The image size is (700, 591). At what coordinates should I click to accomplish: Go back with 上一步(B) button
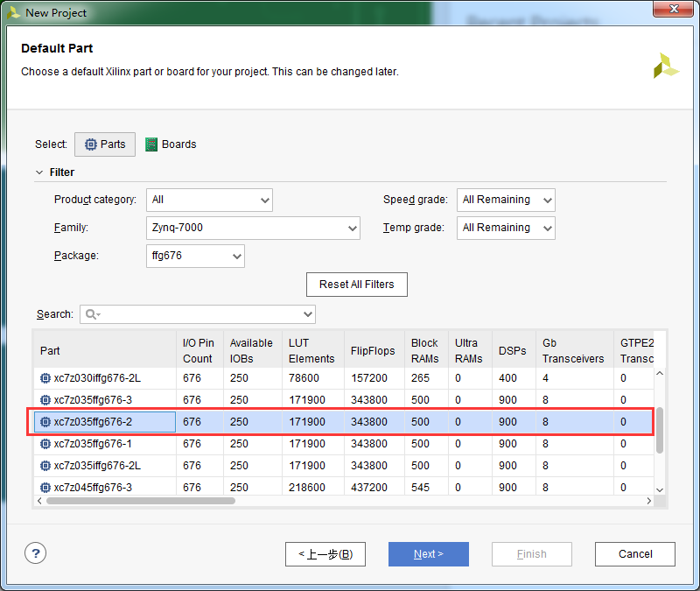[325, 554]
